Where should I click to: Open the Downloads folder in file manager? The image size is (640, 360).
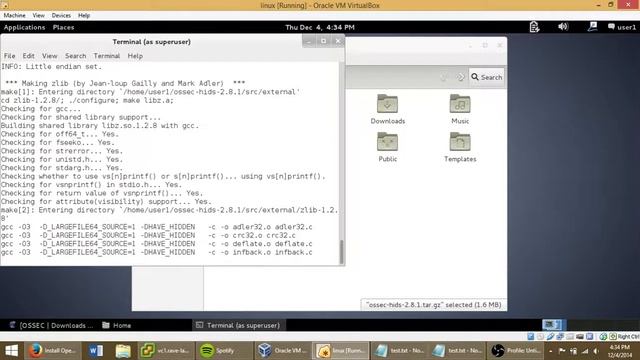click(x=387, y=109)
